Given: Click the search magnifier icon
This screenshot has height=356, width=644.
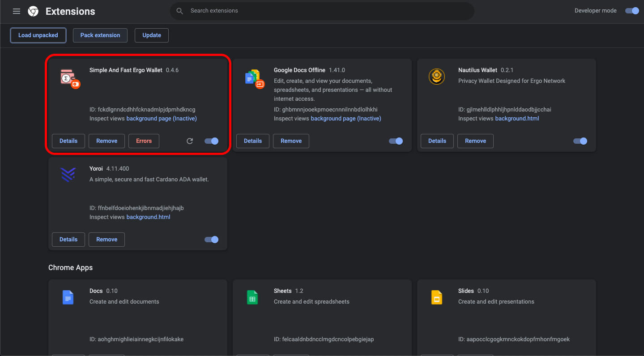Looking at the screenshot, I should pos(180,11).
